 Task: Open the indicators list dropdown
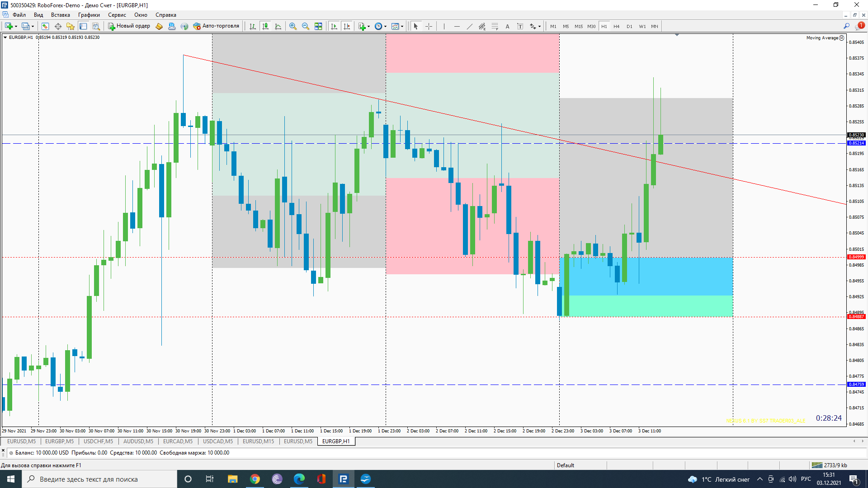pyautogui.click(x=368, y=27)
